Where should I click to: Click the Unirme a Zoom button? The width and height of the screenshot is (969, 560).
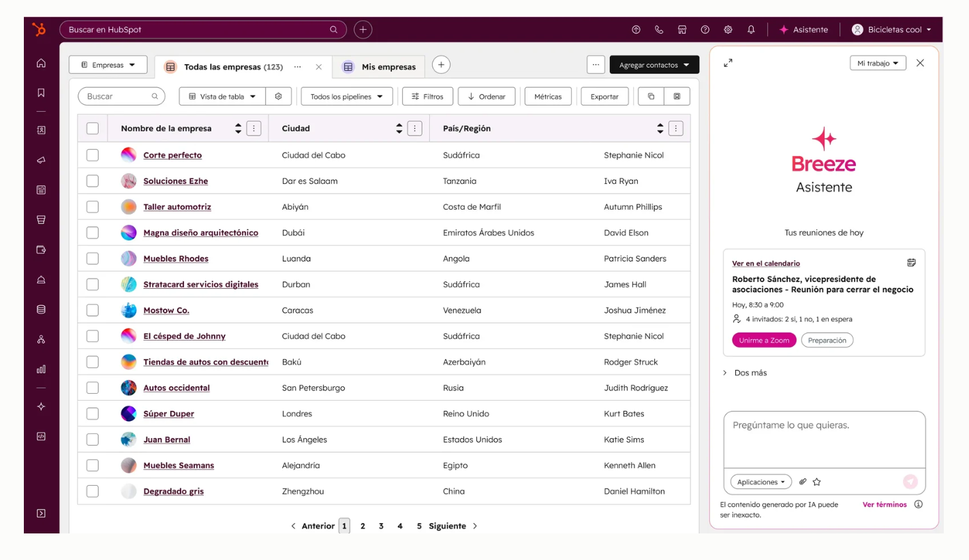coord(763,340)
